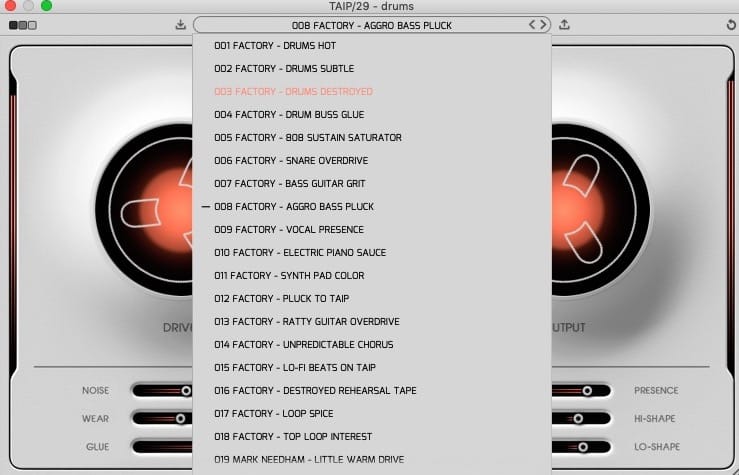739x475 pixels.
Task: Select 018 Factory - Top Loop Interest
Action: point(372,437)
